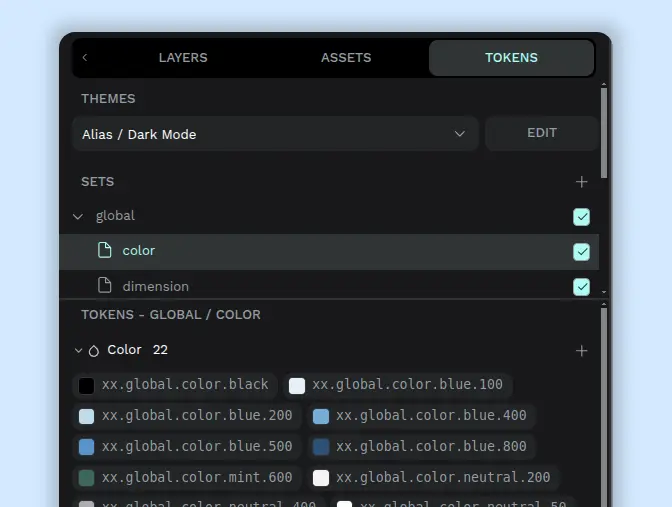672x507 pixels.
Task: Add a new token set with plus icon
Action: (582, 182)
